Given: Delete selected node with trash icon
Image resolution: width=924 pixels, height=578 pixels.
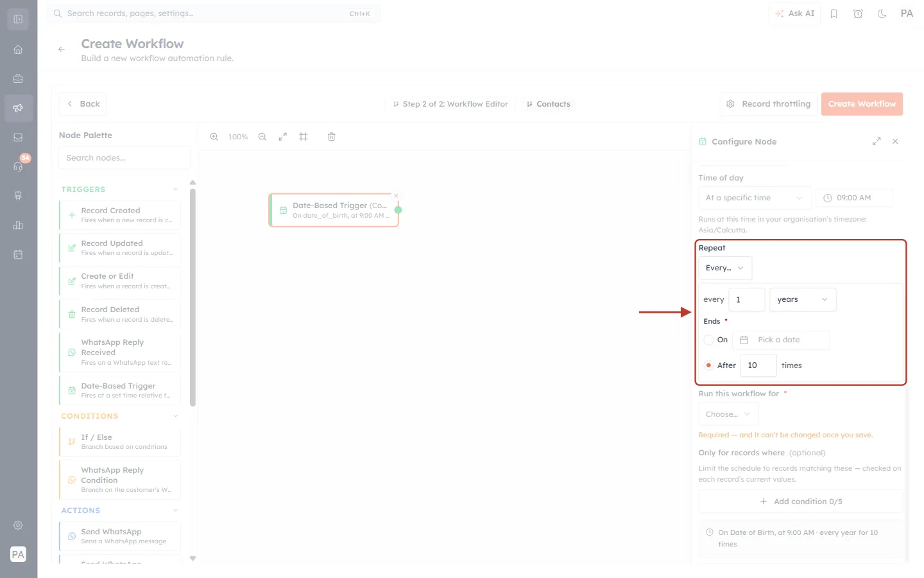Looking at the screenshot, I should pyautogui.click(x=332, y=137).
